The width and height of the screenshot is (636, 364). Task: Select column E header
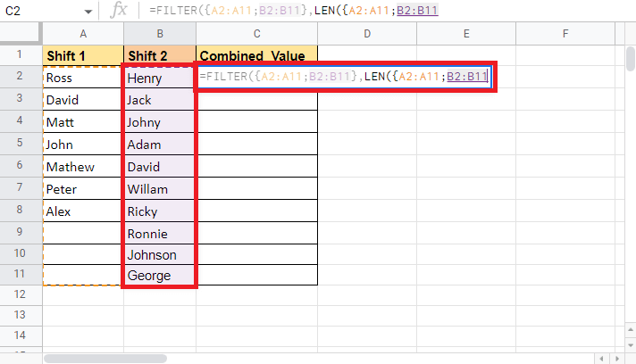(x=466, y=34)
